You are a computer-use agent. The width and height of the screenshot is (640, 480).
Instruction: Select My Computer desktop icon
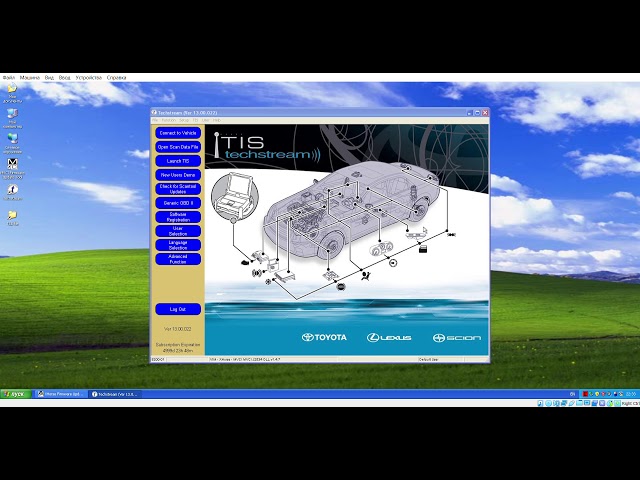pyautogui.click(x=12, y=118)
